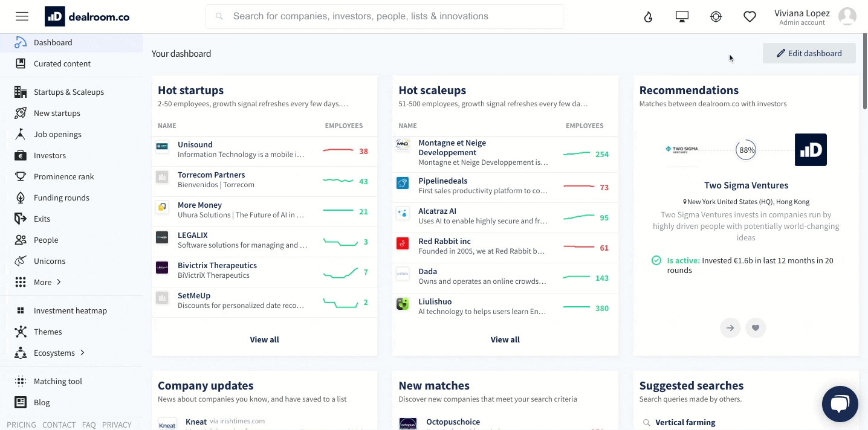The height and width of the screenshot is (430, 868).
Task: View all Hot startups
Action: 265,339
